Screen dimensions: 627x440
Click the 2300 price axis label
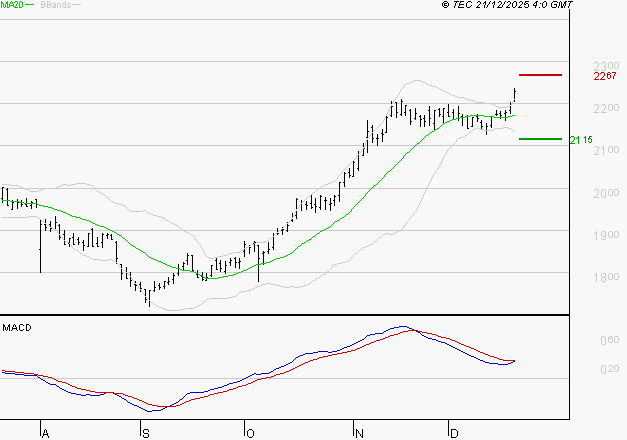pos(606,66)
